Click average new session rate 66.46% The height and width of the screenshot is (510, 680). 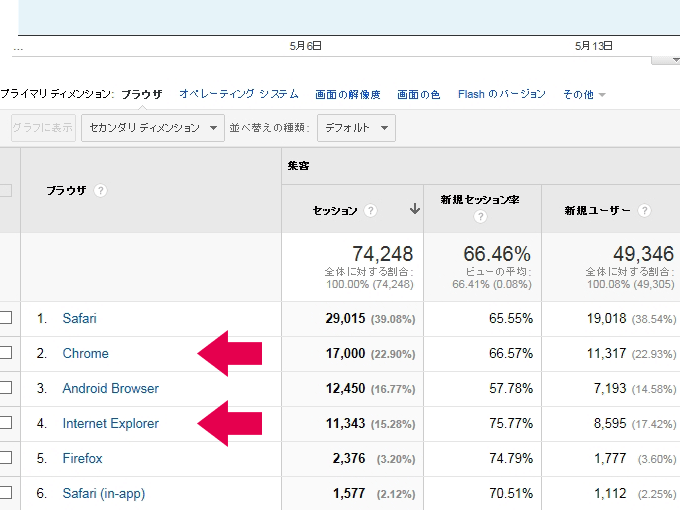(497, 254)
